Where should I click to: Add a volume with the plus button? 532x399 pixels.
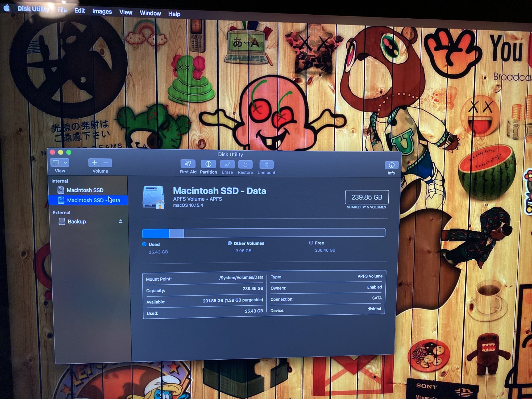pyautogui.click(x=94, y=163)
